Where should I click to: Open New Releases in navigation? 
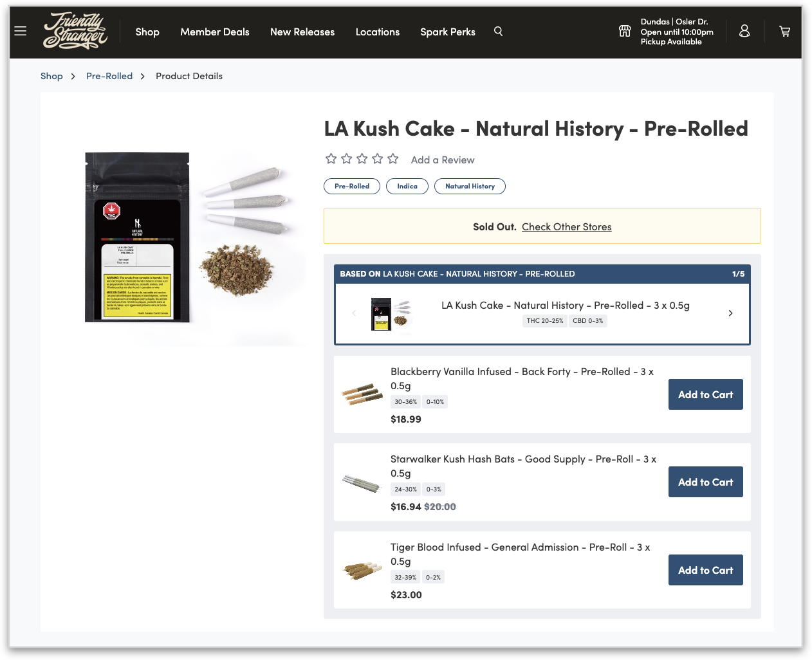(x=302, y=32)
